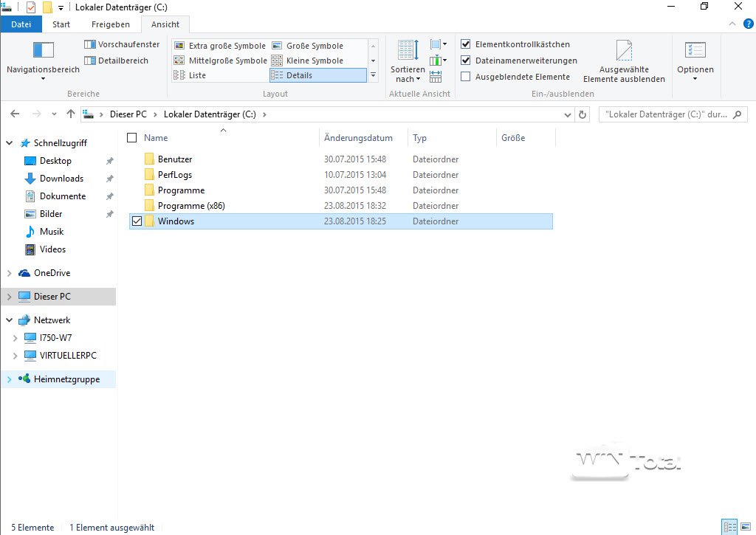Select the Ansicht ribbon tab
Screen dimensions: 756x535
click(165, 24)
